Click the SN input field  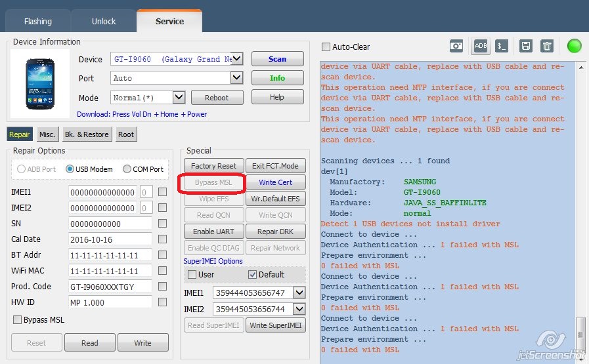point(110,224)
